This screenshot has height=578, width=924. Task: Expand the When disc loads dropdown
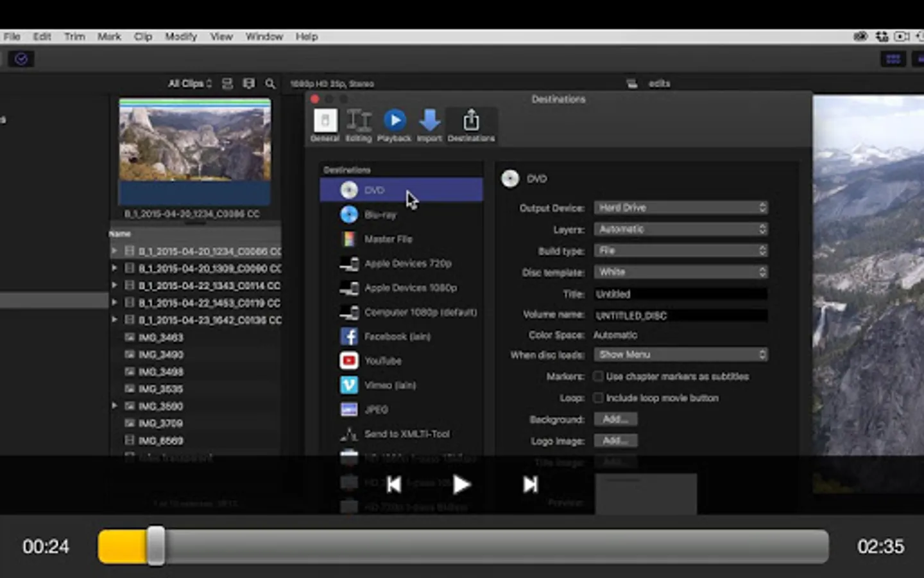(680, 355)
